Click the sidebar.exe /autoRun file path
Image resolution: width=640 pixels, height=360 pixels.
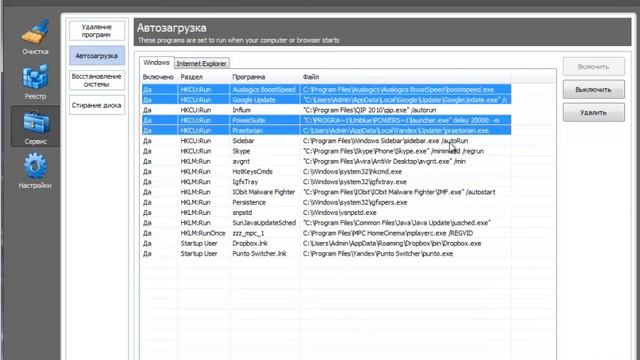click(x=386, y=141)
